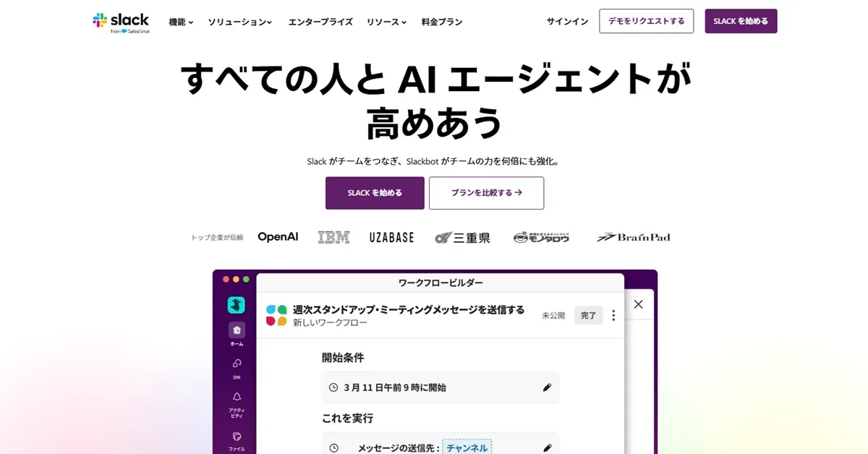The image size is (868, 454).
Task: Click 新しいワークフロー subtitle text
Action: tap(330, 322)
